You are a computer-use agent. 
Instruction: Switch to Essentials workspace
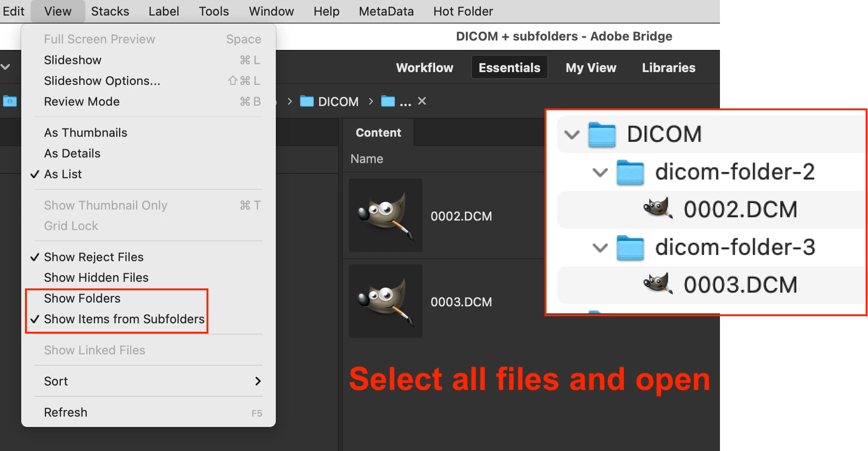click(x=509, y=67)
